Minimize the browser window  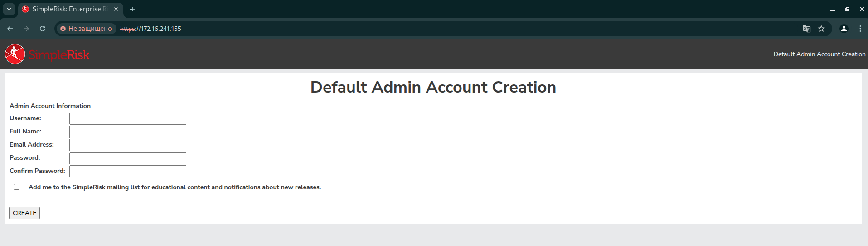833,9
